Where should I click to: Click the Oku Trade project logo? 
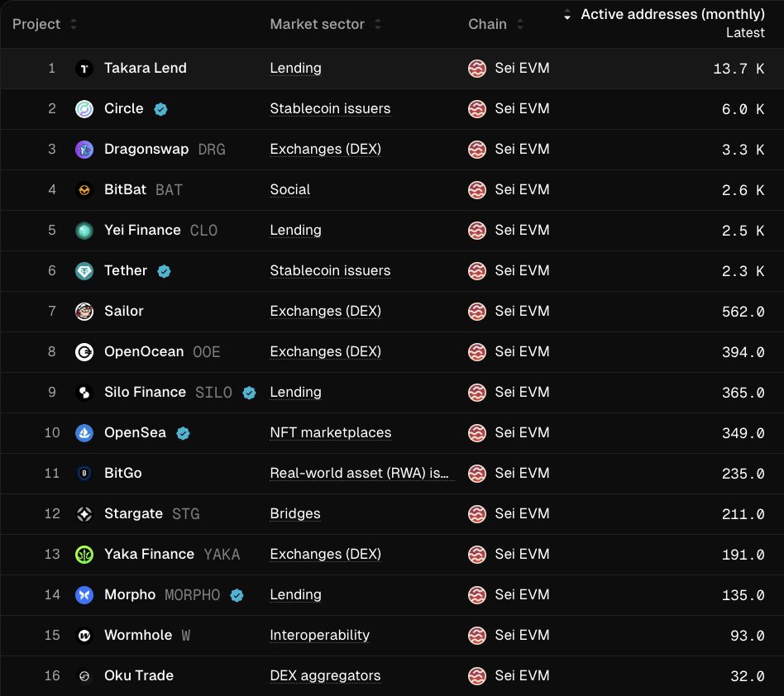coord(84,676)
